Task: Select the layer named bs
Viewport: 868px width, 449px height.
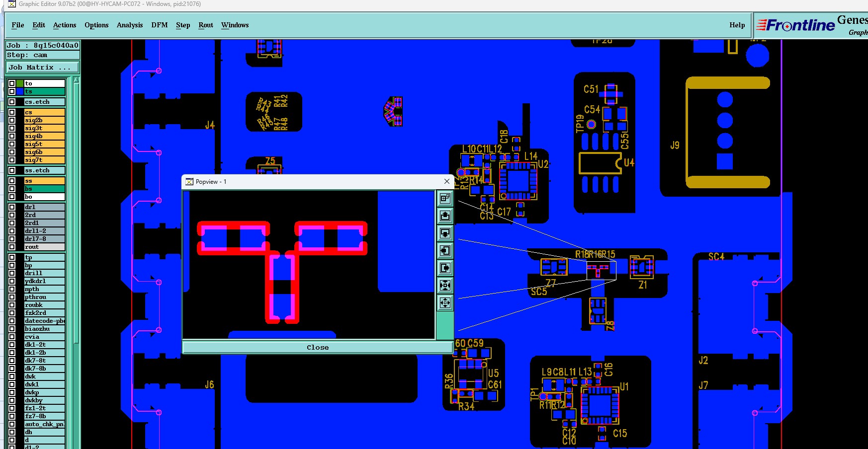Action: (x=45, y=189)
